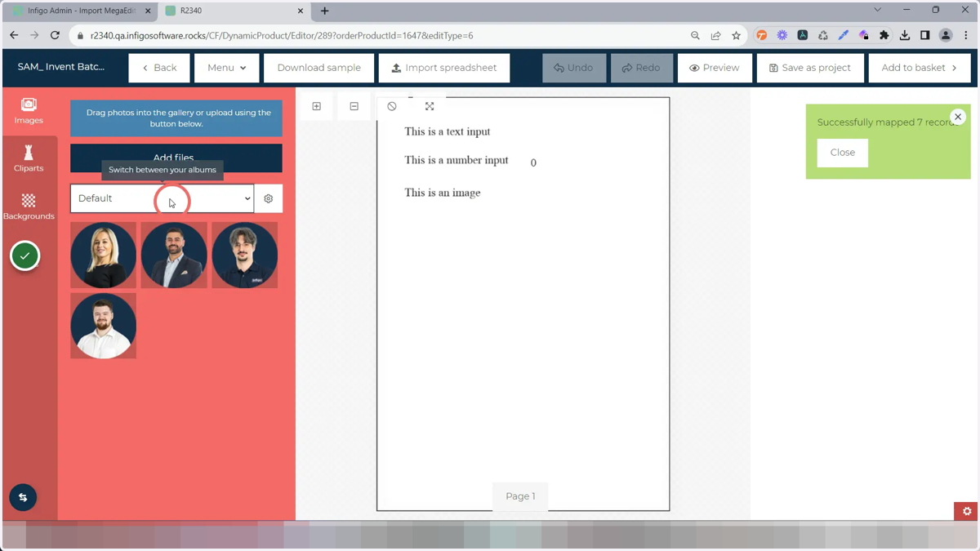The width and height of the screenshot is (980, 551).
Task: Click the browser address bar URL
Action: tap(282, 36)
